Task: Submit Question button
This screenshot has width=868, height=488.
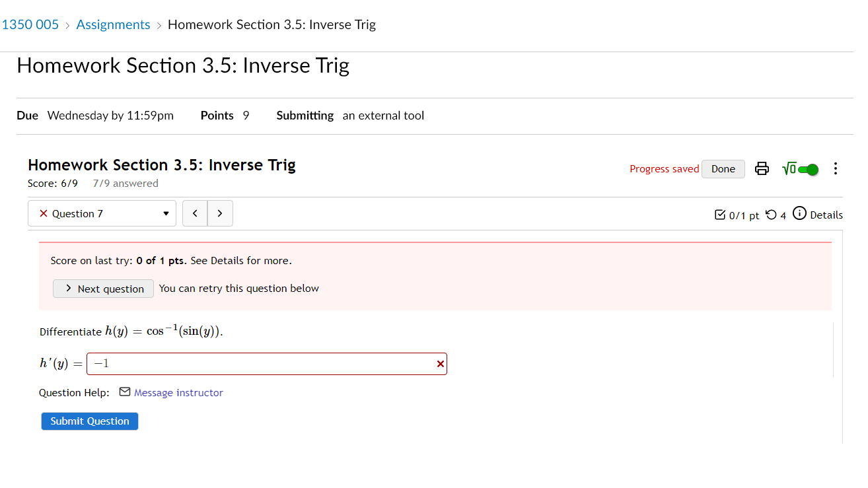Action: tap(90, 421)
